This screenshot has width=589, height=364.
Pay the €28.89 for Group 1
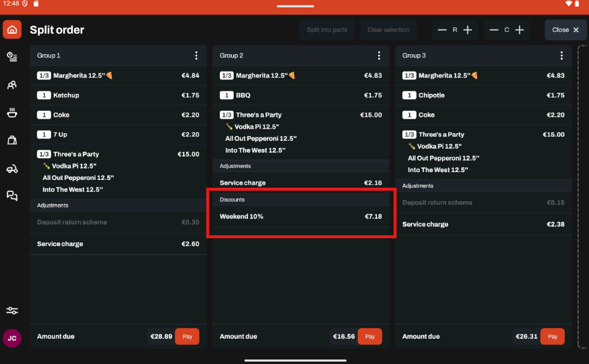pyautogui.click(x=187, y=336)
